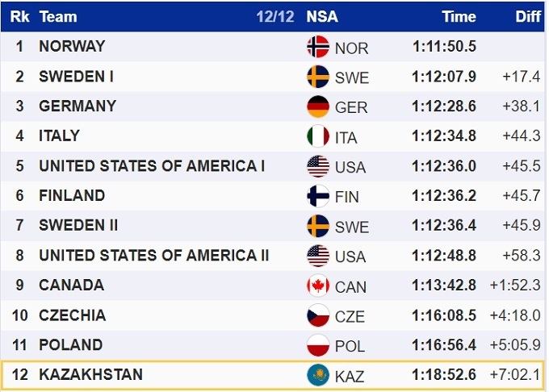This screenshot has height=392, width=549.
Task: Click the Team column header
Action: pos(58,16)
